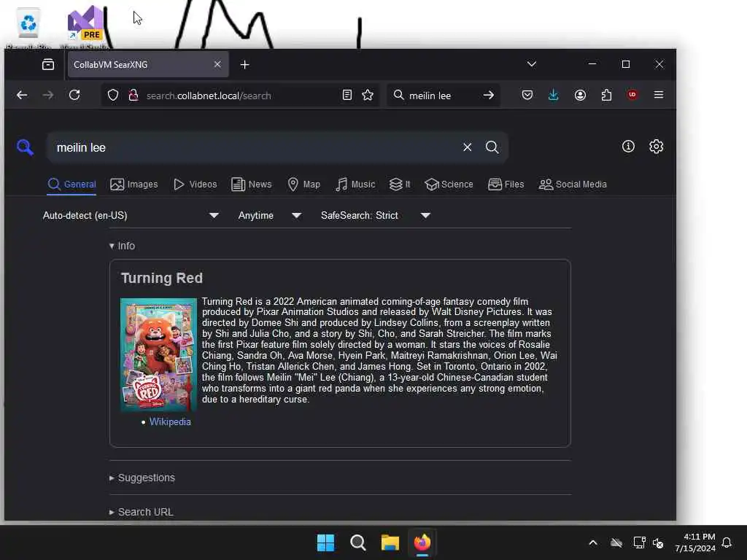
Task: Click the OneDrive cloud tray icon
Action: (x=616, y=542)
